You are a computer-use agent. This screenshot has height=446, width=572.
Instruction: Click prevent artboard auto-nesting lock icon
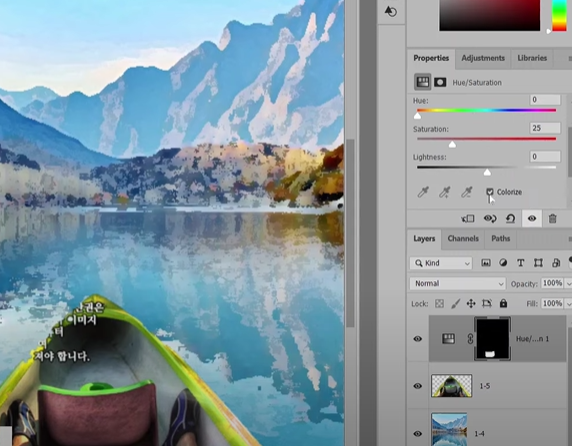coord(487,303)
